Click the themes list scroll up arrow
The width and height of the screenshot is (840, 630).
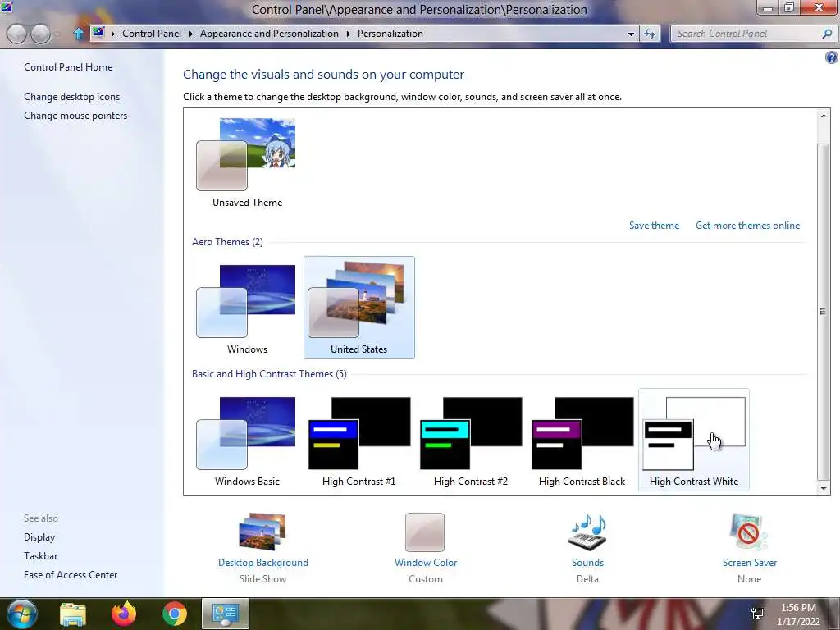[823, 116]
